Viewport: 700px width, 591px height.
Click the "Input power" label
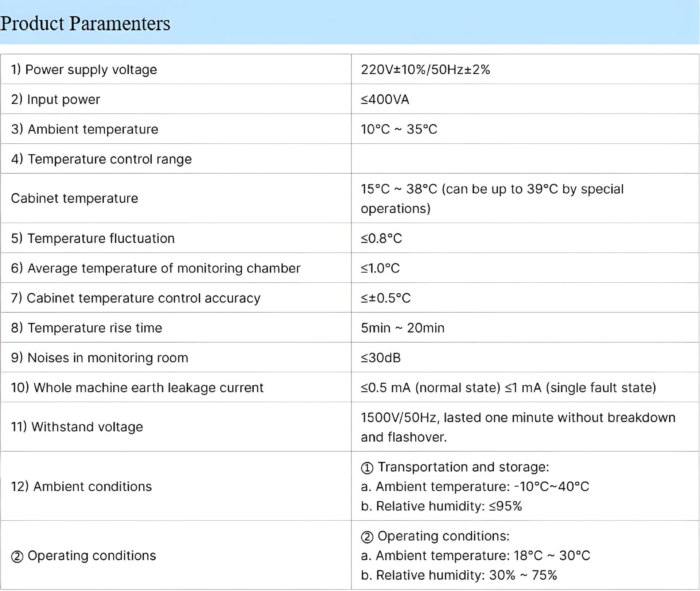tap(55, 99)
